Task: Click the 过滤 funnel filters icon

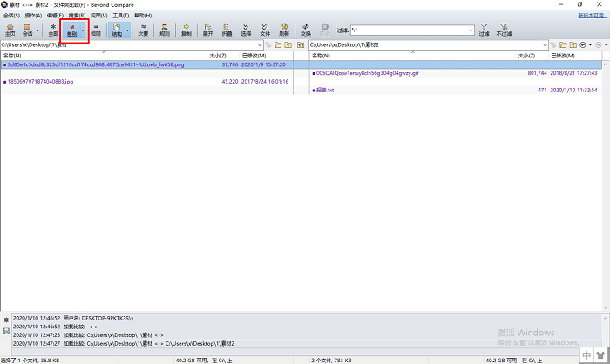Action: pyautogui.click(x=484, y=30)
